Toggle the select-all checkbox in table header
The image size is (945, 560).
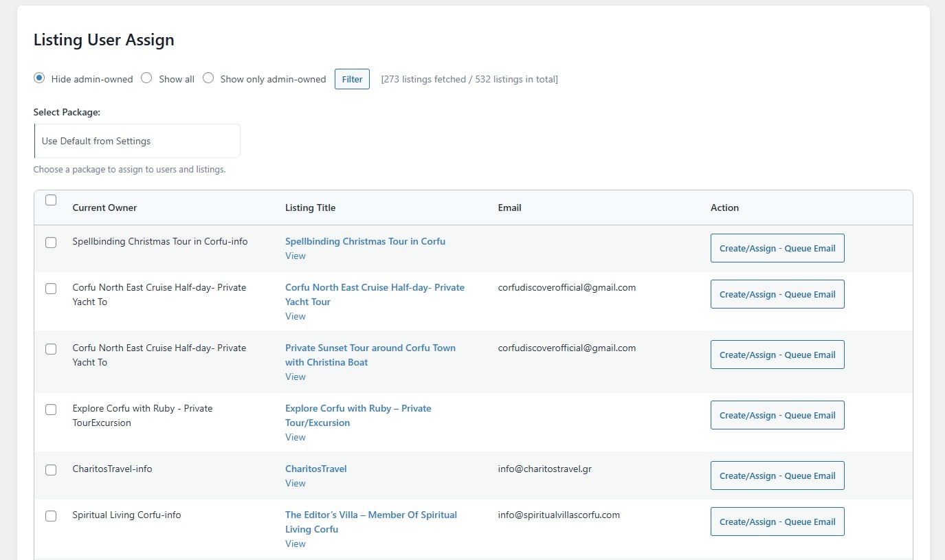point(51,201)
